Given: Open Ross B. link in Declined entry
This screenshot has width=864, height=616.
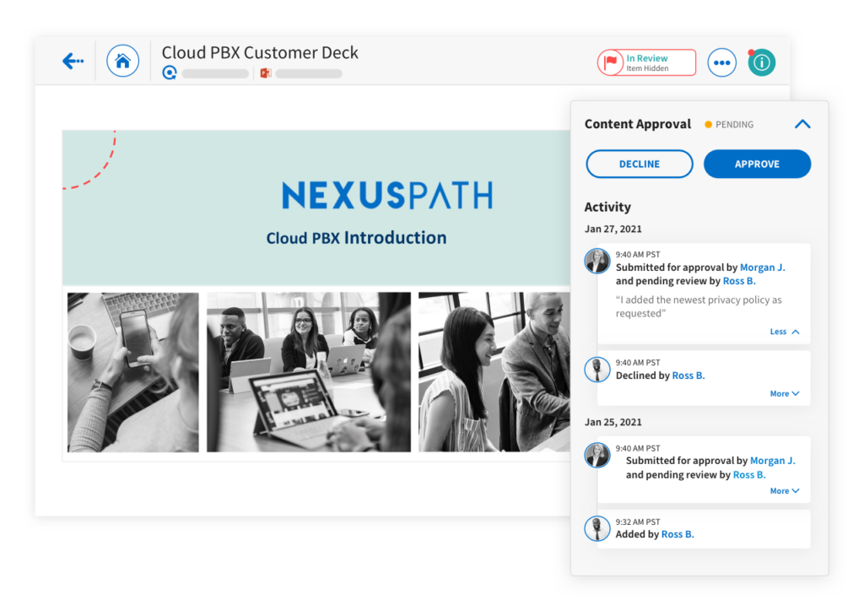Looking at the screenshot, I should [688, 376].
